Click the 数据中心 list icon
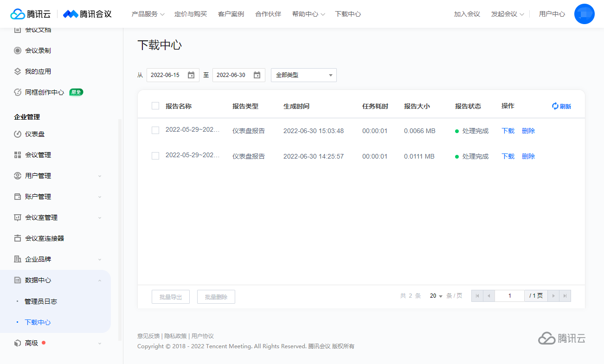The height and width of the screenshot is (364, 604). [18, 280]
